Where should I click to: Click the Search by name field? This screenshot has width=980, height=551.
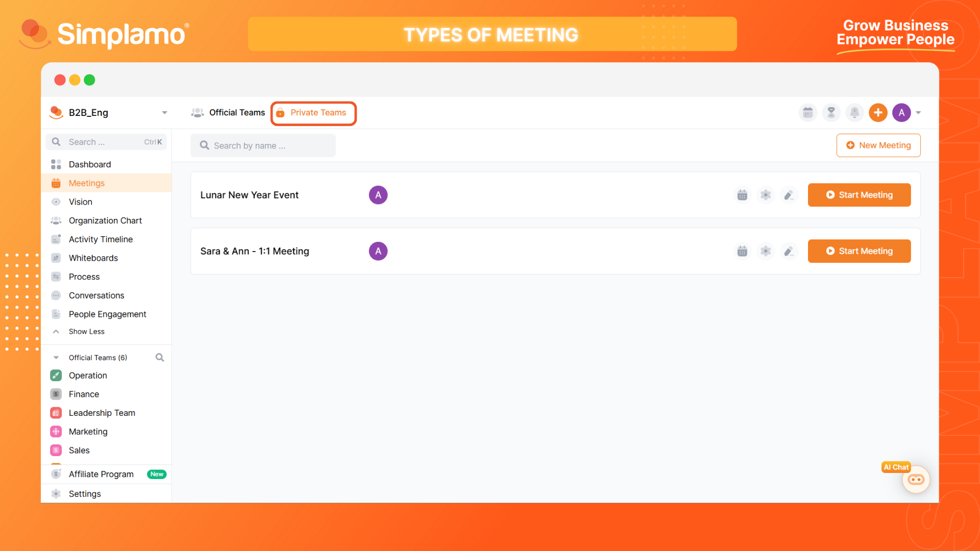pos(263,145)
